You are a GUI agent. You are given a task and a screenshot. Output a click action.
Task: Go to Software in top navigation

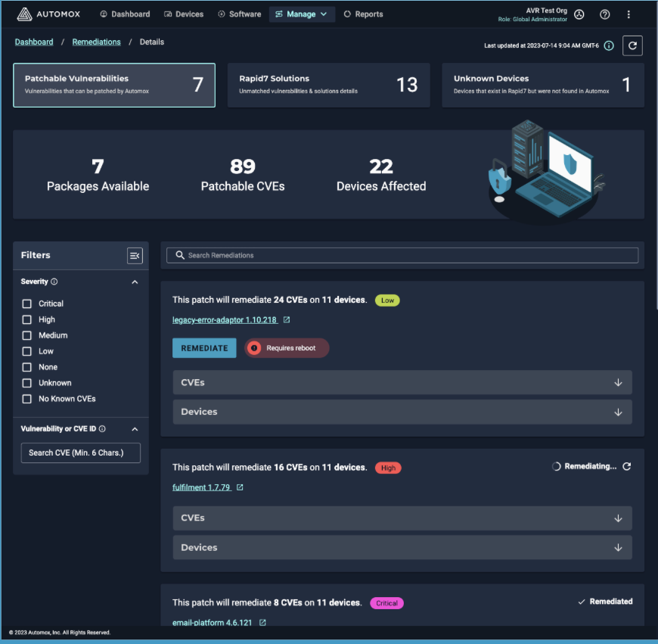click(239, 14)
